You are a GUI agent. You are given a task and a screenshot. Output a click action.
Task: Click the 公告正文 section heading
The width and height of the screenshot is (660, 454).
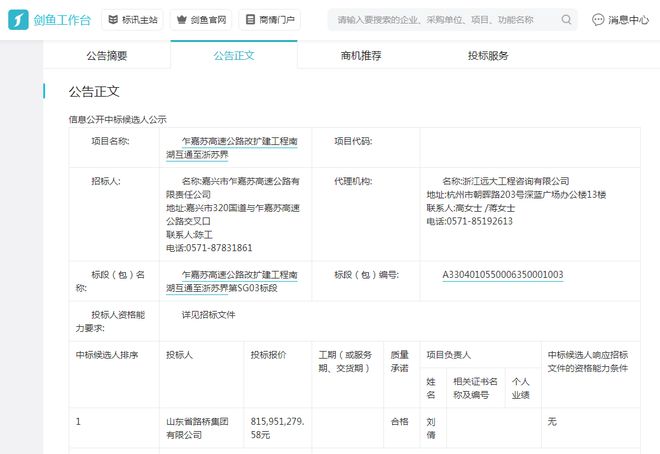(94, 91)
